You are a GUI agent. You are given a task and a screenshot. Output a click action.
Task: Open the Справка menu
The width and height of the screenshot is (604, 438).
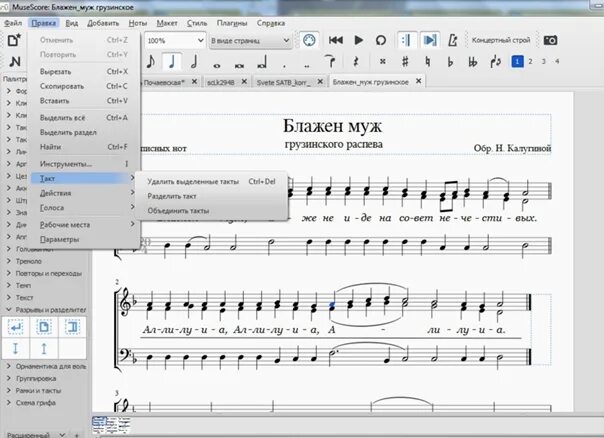(271, 23)
